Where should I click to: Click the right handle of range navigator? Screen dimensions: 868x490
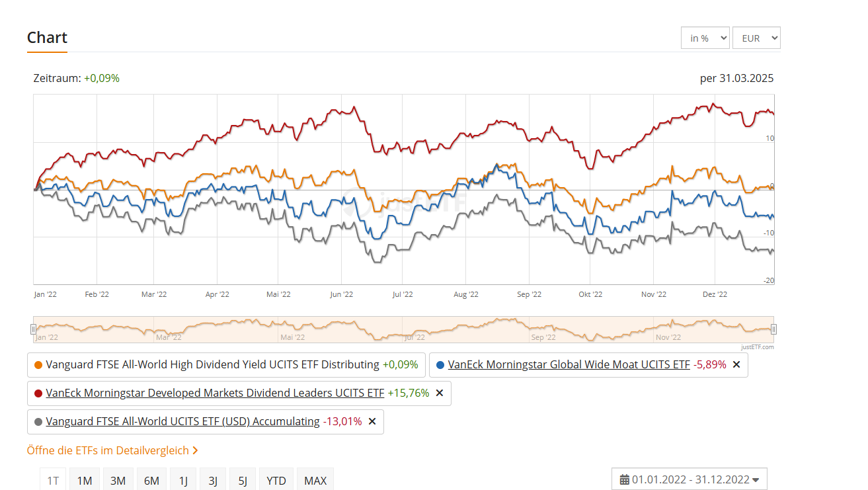pos(773,329)
